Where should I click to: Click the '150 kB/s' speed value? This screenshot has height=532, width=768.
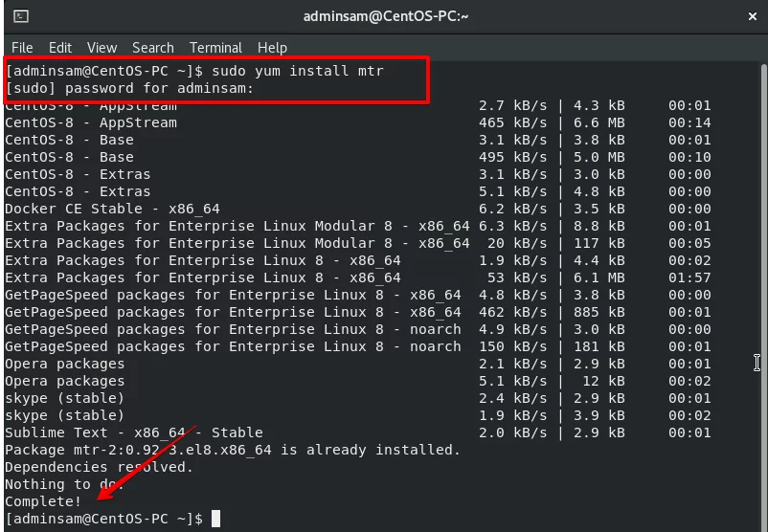(513, 346)
